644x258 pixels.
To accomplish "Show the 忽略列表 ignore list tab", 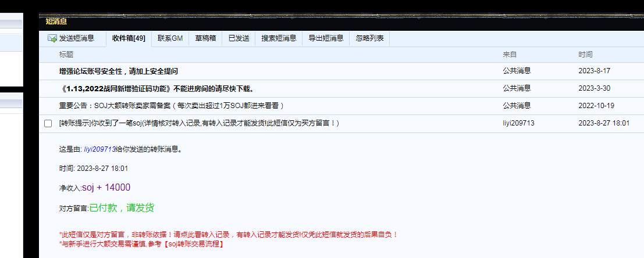I will coord(369,38).
